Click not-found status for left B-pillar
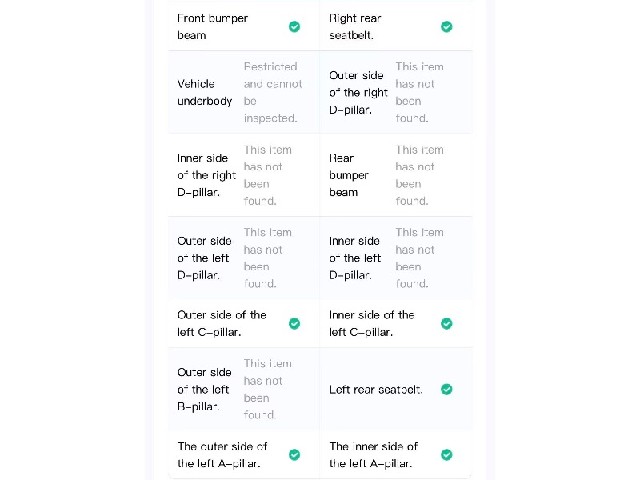The width and height of the screenshot is (640, 480). (x=267, y=389)
